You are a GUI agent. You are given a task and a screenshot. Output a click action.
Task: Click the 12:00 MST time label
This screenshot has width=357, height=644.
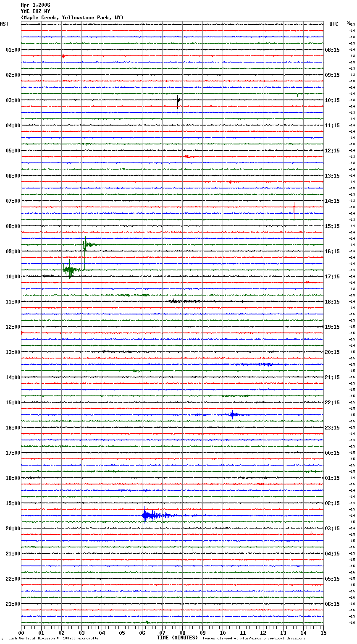(x=13, y=327)
